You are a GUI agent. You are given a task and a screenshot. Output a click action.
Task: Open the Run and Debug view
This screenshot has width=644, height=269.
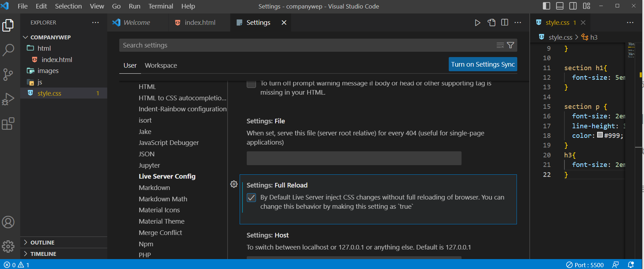click(8, 99)
